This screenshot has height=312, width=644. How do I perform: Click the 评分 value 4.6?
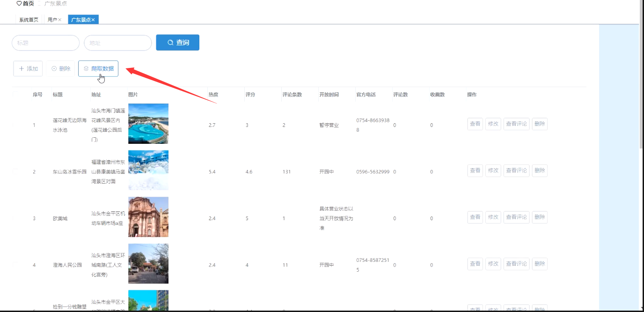click(x=249, y=172)
